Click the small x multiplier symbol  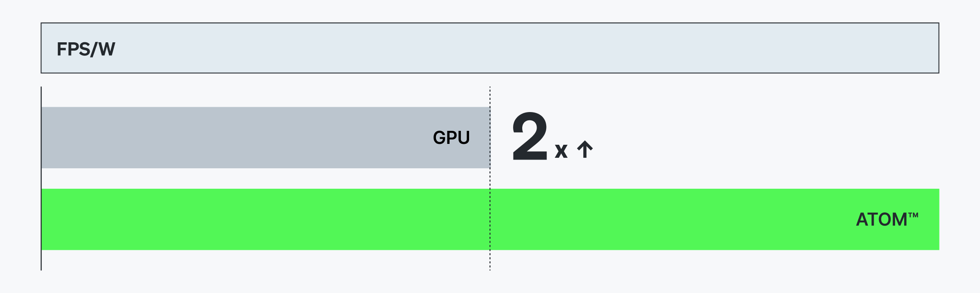(x=561, y=151)
